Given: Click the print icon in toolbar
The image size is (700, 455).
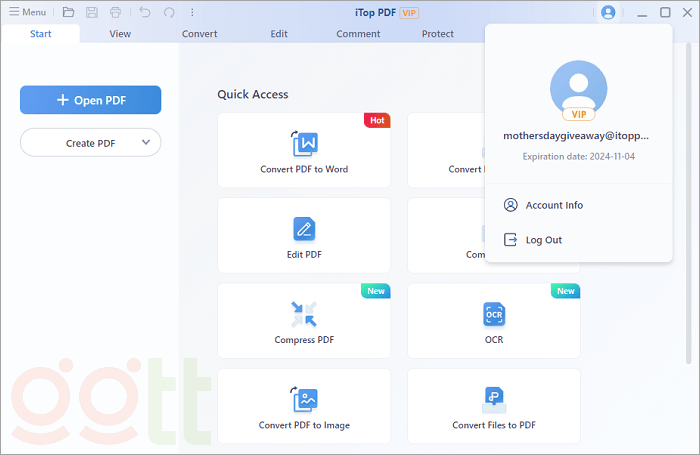Looking at the screenshot, I should (116, 12).
